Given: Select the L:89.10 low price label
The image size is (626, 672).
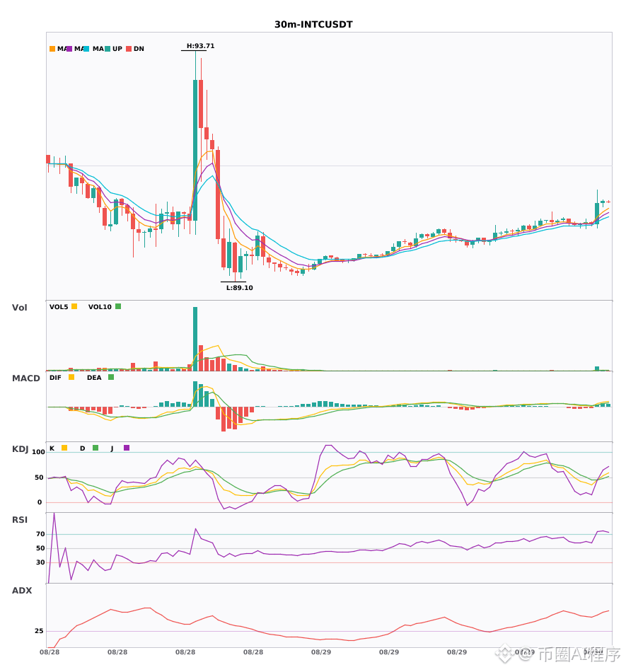Looking at the screenshot, I should pyautogui.click(x=240, y=288).
